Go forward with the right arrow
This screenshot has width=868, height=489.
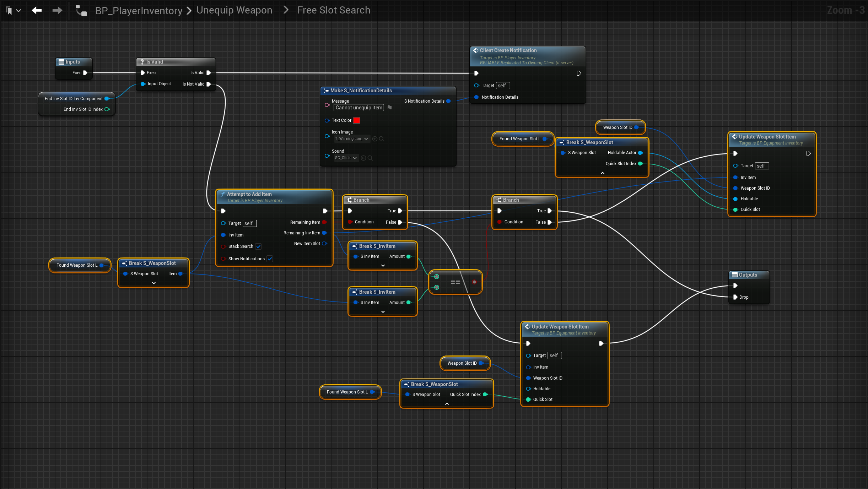[x=57, y=11]
